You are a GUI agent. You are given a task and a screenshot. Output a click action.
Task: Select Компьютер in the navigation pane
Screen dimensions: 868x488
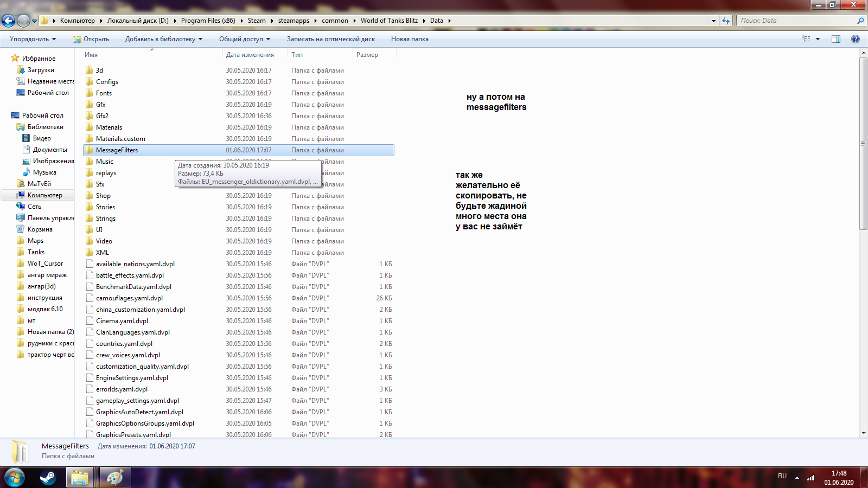[x=45, y=195]
